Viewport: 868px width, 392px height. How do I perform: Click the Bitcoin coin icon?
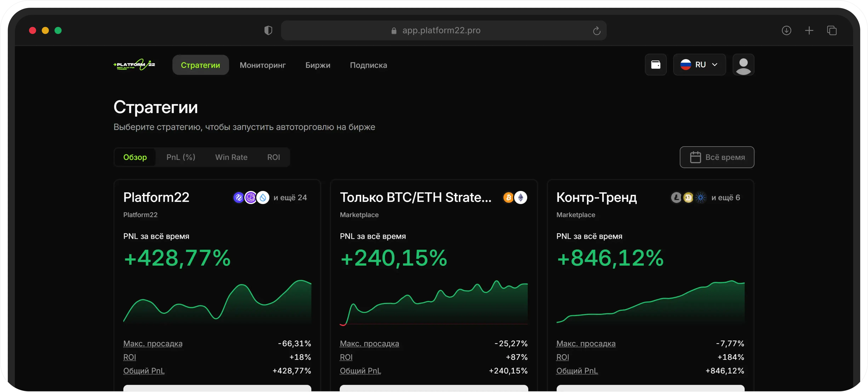coord(509,197)
